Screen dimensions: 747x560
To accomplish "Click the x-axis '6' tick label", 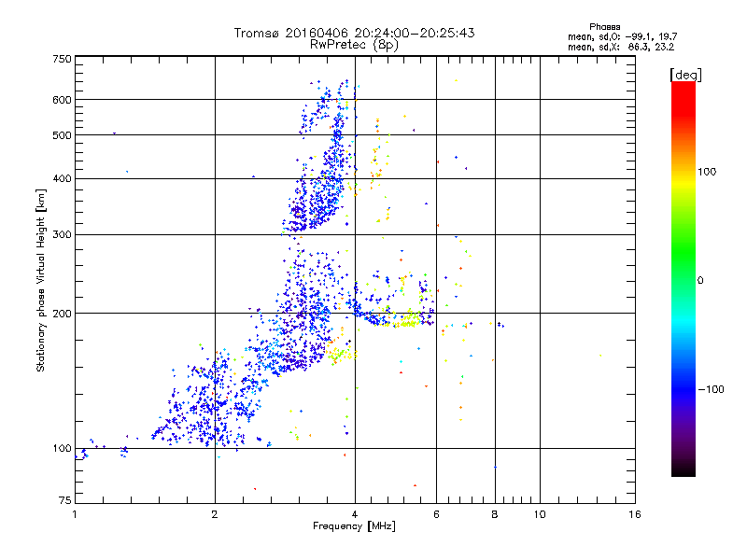I will click(x=436, y=514).
